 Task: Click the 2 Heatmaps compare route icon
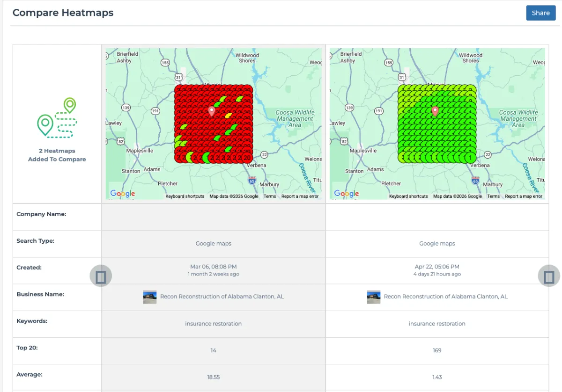57,117
